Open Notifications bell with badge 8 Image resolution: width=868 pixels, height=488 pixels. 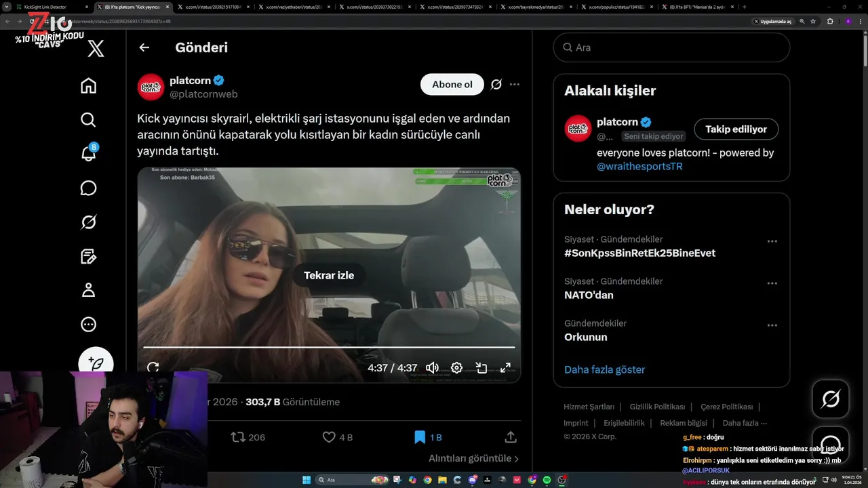tap(88, 153)
